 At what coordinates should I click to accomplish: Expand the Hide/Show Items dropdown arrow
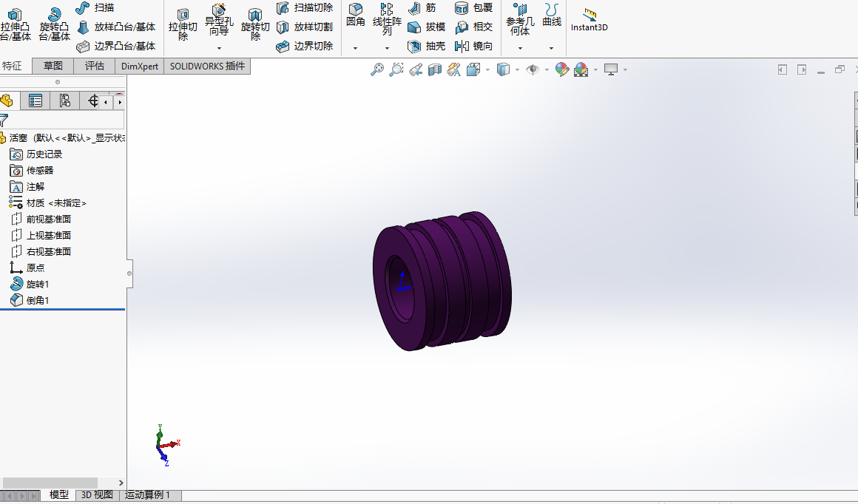[x=547, y=70]
